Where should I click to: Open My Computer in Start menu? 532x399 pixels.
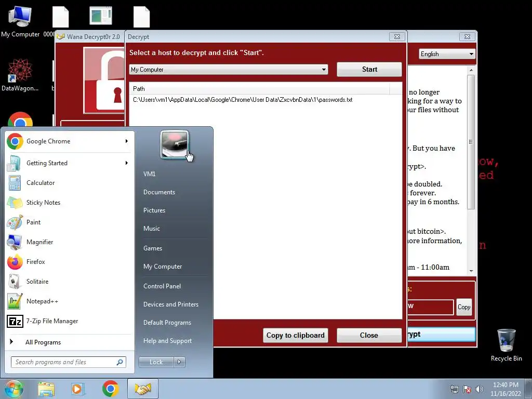point(163,267)
